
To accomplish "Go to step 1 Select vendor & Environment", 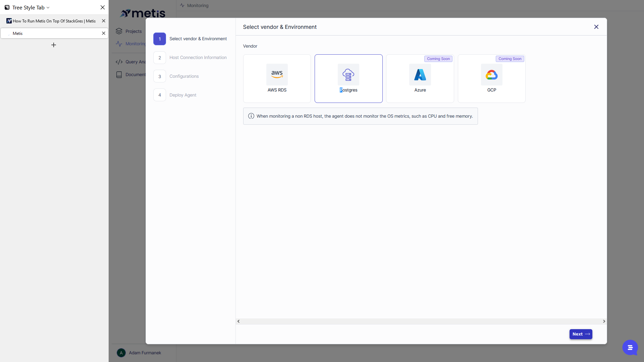I will [190, 39].
